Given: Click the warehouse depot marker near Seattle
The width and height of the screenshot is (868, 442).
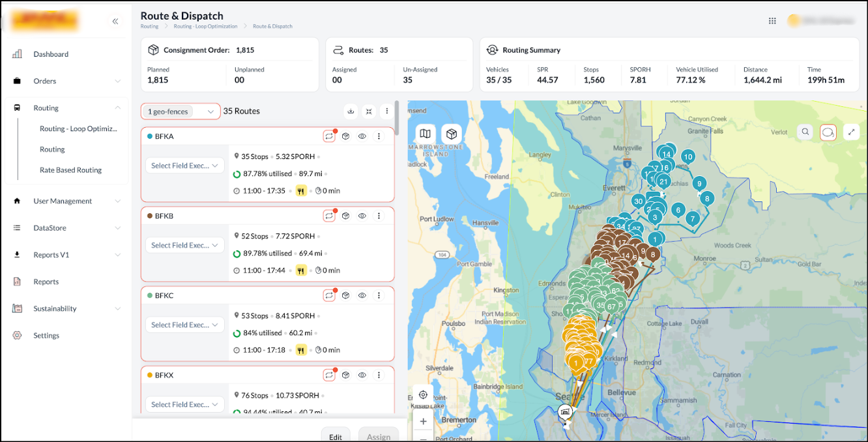Looking at the screenshot, I should click(565, 411).
